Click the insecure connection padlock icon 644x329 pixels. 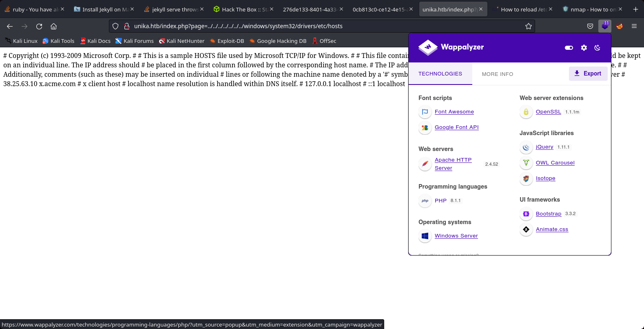pyautogui.click(x=127, y=26)
